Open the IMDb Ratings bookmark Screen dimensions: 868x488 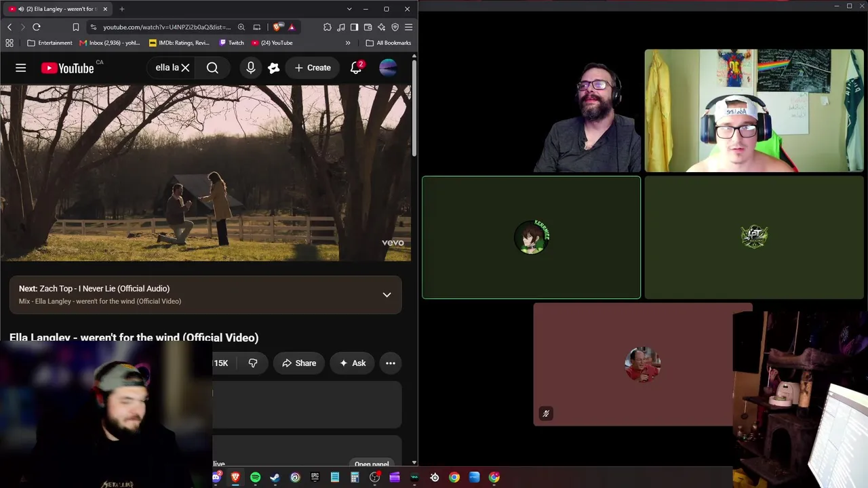pos(180,43)
